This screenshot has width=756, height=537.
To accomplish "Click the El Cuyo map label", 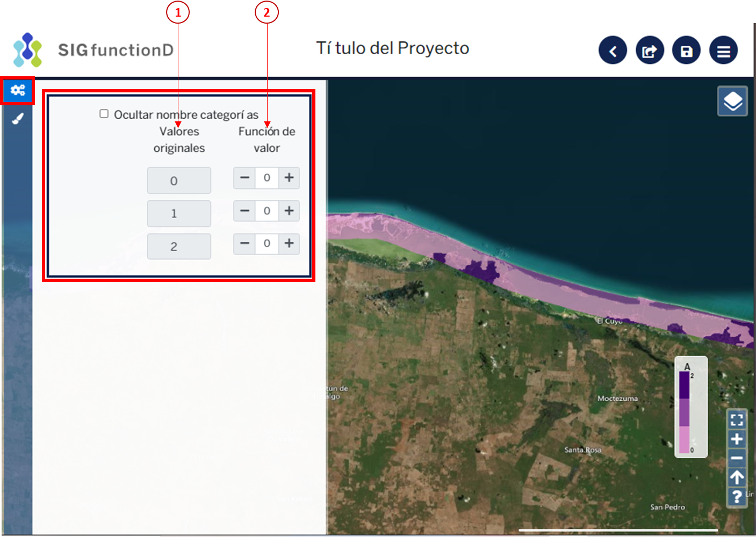I will tap(609, 321).
